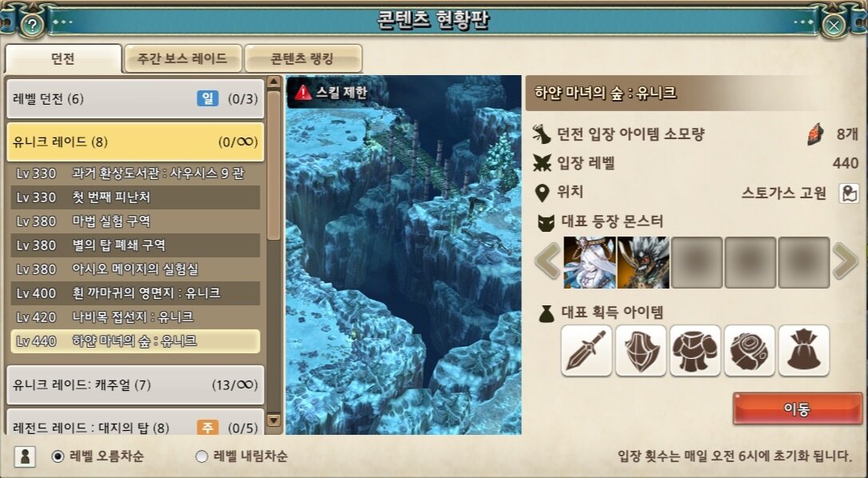Click the white-haired witch monster portrait
The height and width of the screenshot is (478, 868).
click(x=590, y=262)
